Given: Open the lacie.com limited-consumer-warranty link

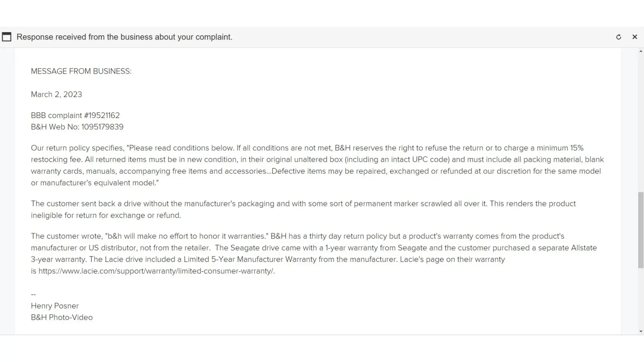Looking at the screenshot, I should [156, 271].
